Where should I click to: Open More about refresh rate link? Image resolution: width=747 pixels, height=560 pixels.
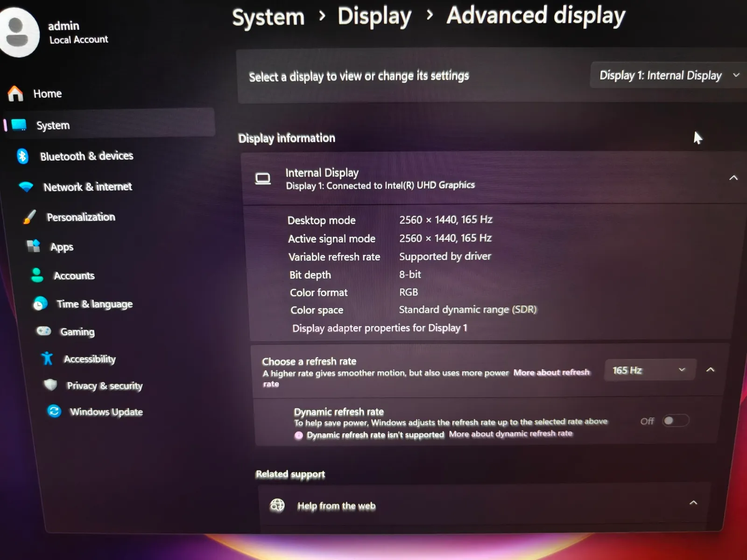(x=551, y=372)
